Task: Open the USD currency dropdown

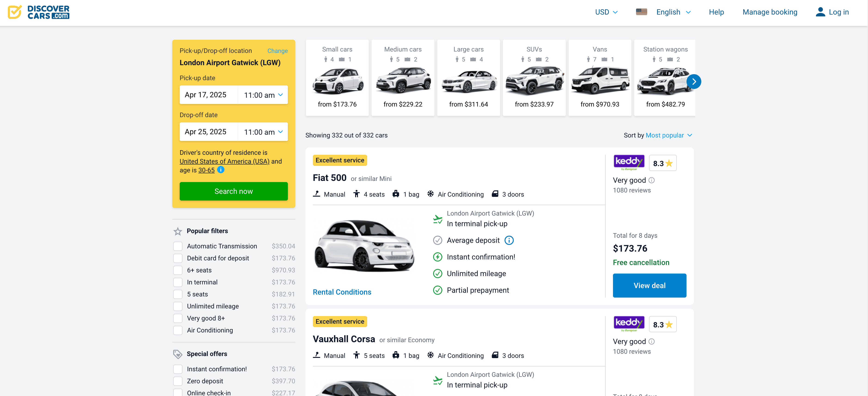Action: [x=606, y=12]
